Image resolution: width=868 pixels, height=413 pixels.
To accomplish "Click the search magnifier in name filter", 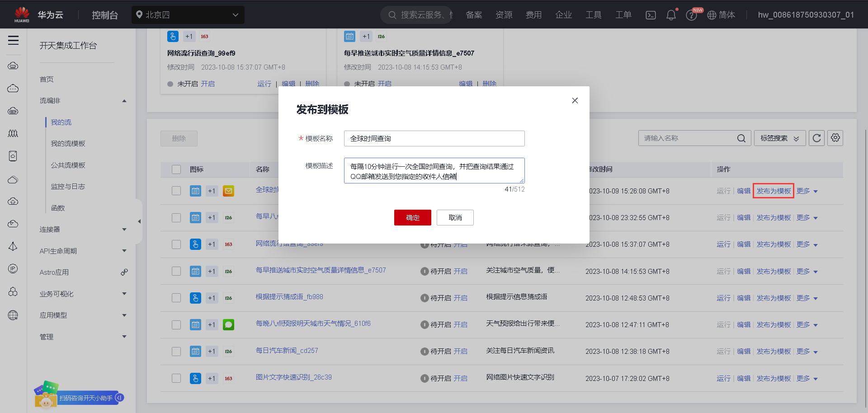I will click(741, 138).
